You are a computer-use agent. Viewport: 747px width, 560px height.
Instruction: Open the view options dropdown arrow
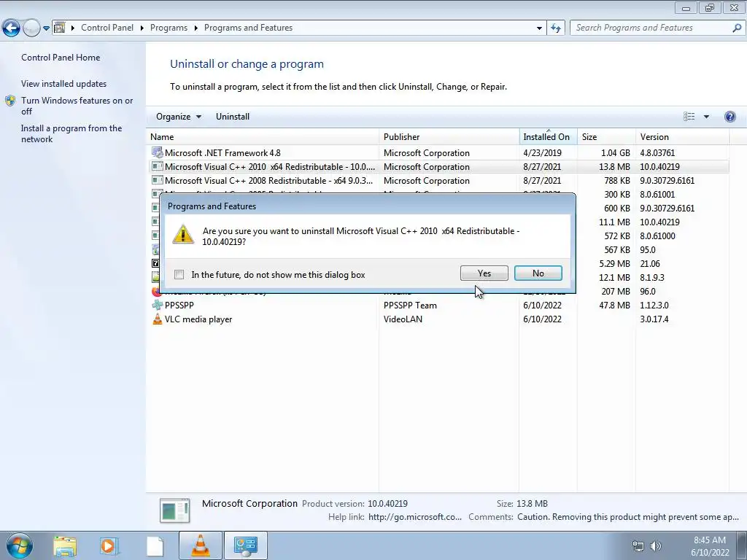pyautogui.click(x=706, y=117)
